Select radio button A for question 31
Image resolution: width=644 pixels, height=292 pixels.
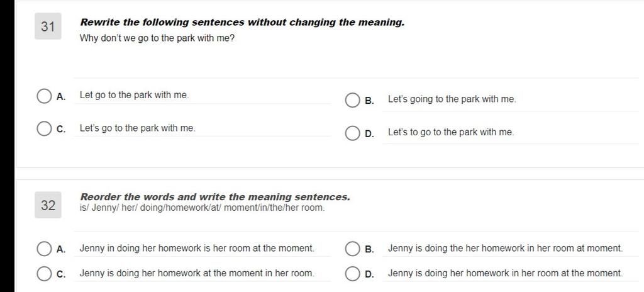pyautogui.click(x=44, y=96)
